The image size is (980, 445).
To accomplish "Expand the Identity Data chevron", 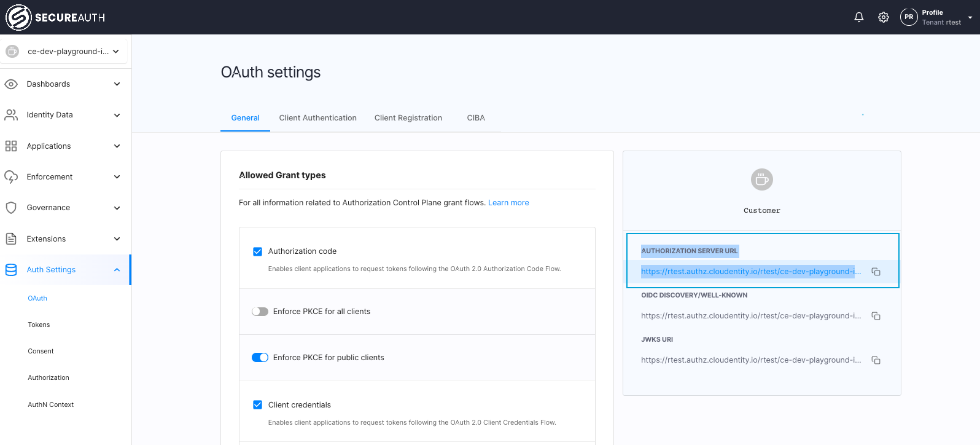I will pos(117,115).
